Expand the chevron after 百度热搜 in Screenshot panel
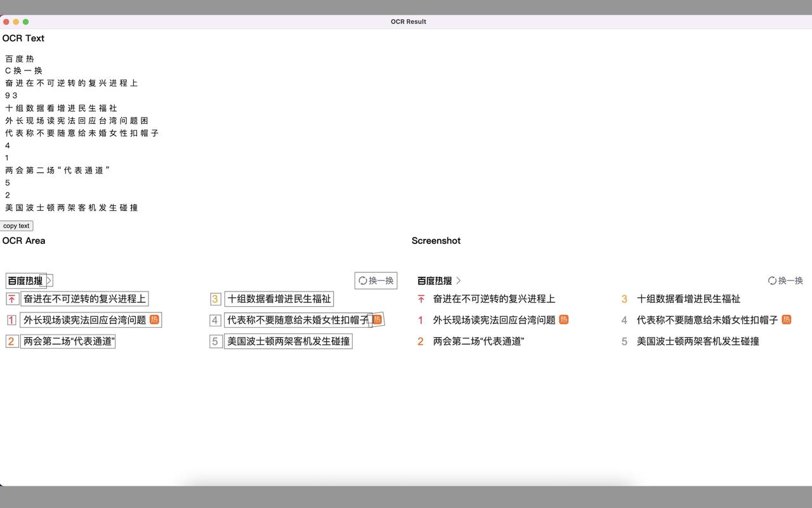The width and height of the screenshot is (812, 508). click(x=458, y=280)
